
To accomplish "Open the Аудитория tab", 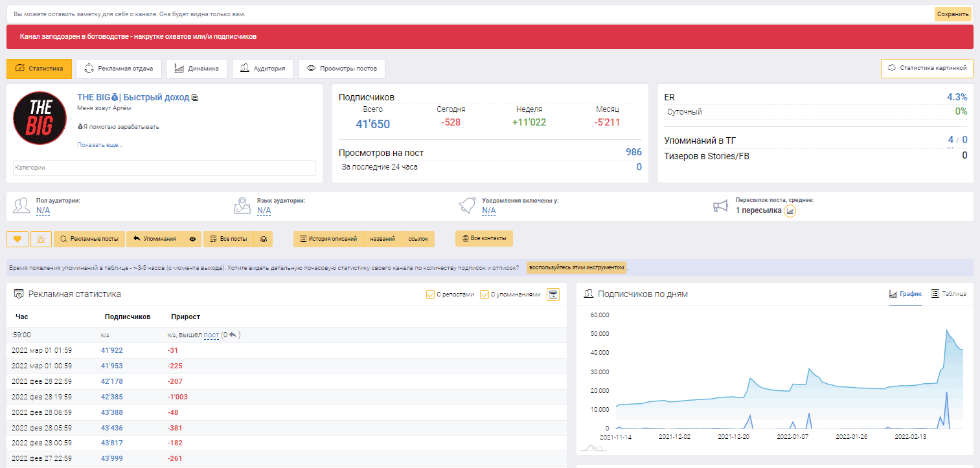I will [262, 69].
